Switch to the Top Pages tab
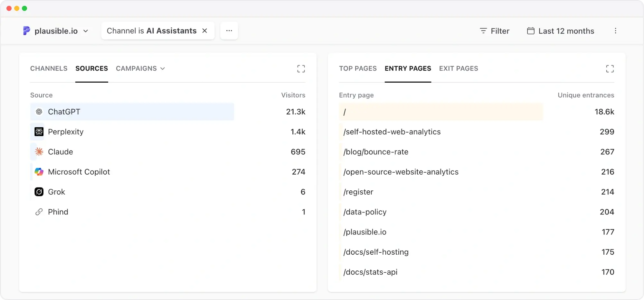The image size is (644, 300). click(x=358, y=68)
